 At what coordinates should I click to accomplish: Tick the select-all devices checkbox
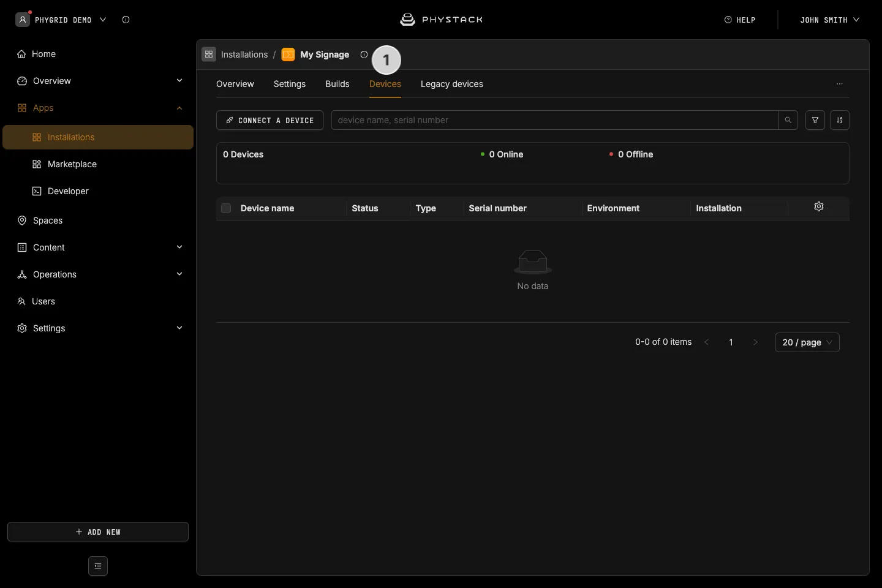[x=226, y=208]
